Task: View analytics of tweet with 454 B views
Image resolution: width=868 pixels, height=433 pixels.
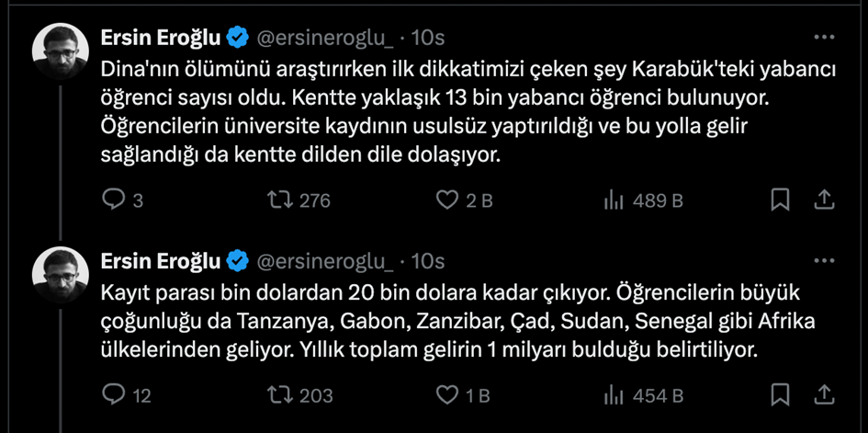Action: tap(614, 395)
